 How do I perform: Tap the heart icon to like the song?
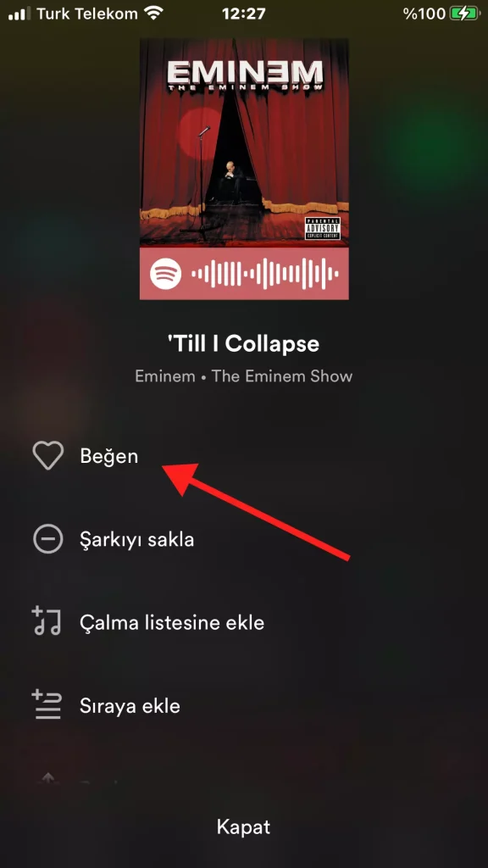(48, 455)
